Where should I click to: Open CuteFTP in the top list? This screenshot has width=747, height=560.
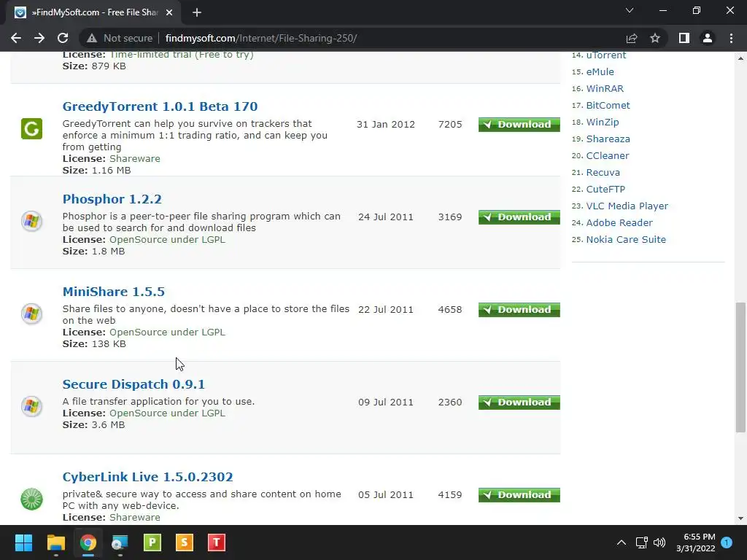605,189
